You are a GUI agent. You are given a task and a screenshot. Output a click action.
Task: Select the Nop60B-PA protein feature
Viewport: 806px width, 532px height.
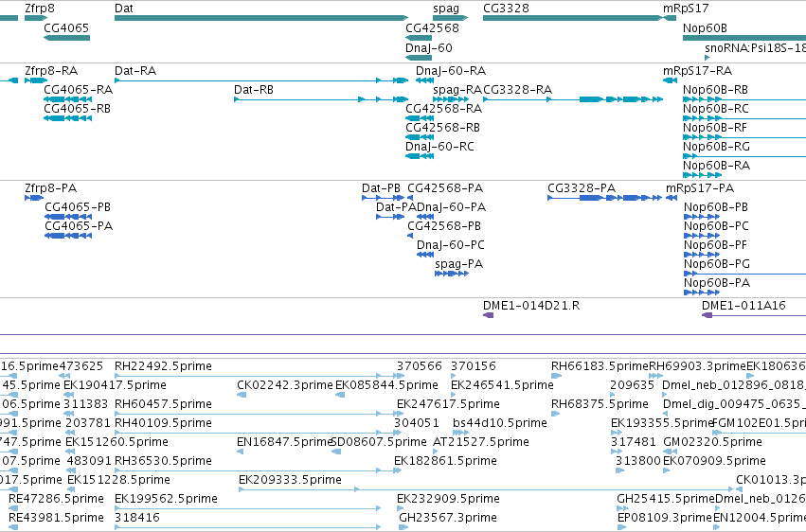tap(702, 293)
